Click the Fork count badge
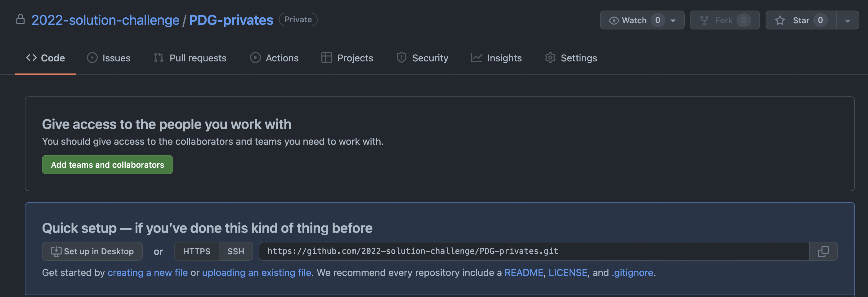Image resolution: width=868 pixels, height=297 pixels. [x=743, y=20]
